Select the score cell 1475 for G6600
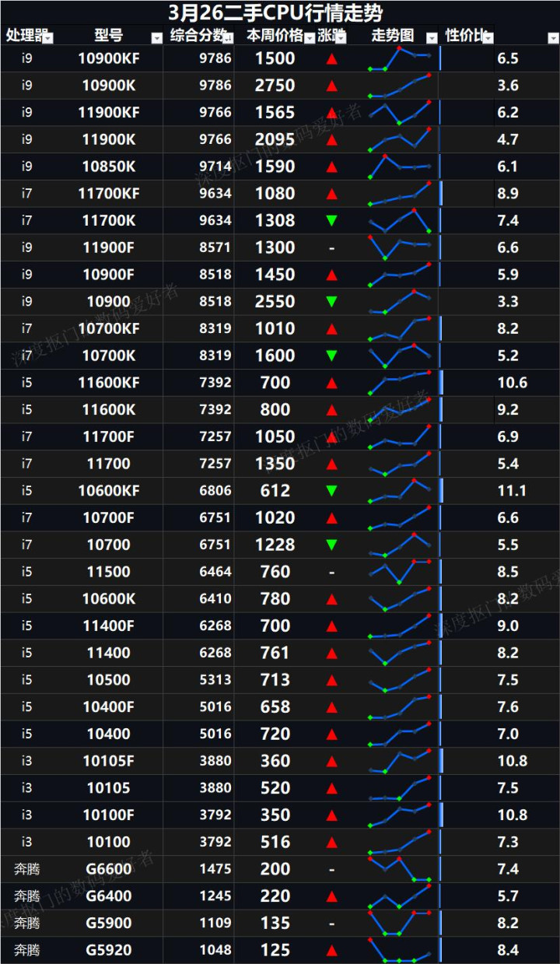Image resolution: width=560 pixels, height=964 pixels. [215, 869]
